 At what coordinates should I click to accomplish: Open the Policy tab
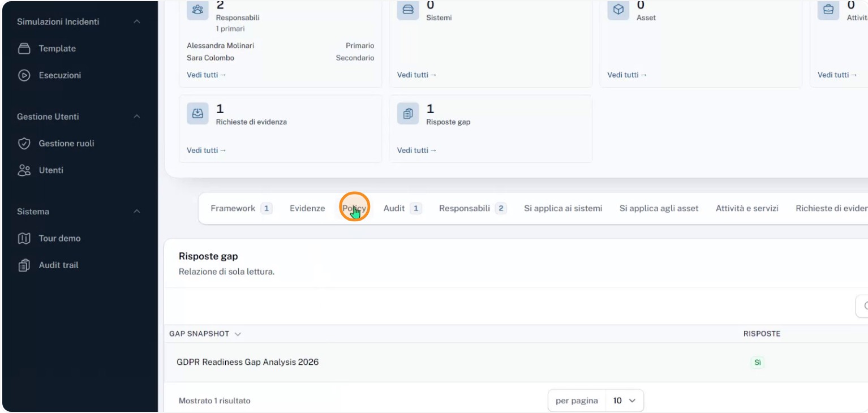(x=354, y=208)
